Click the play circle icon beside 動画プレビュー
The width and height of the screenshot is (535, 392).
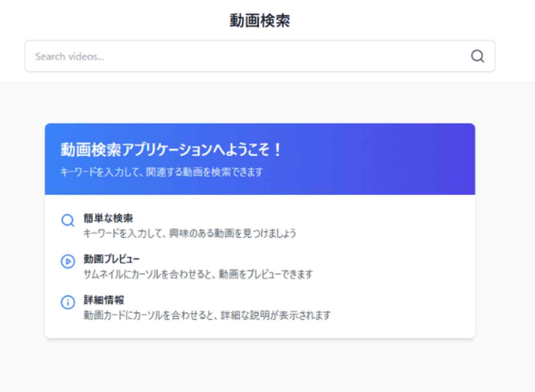pos(68,261)
